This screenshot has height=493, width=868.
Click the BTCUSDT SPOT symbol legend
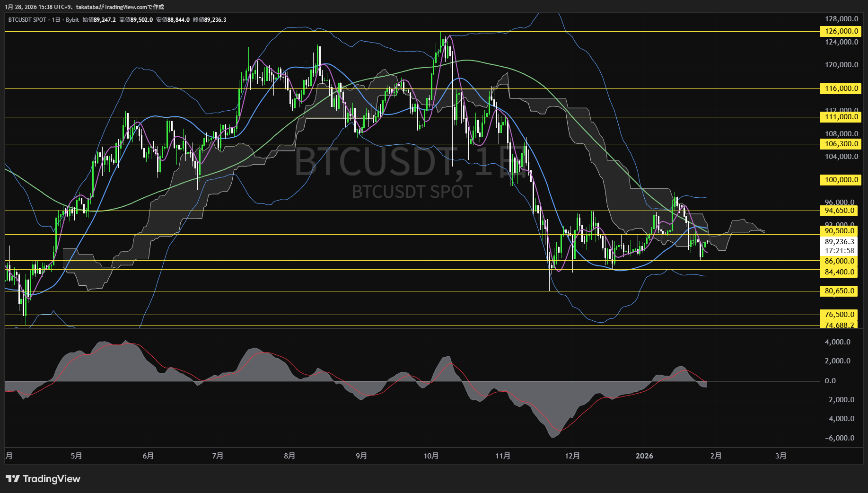click(x=27, y=20)
